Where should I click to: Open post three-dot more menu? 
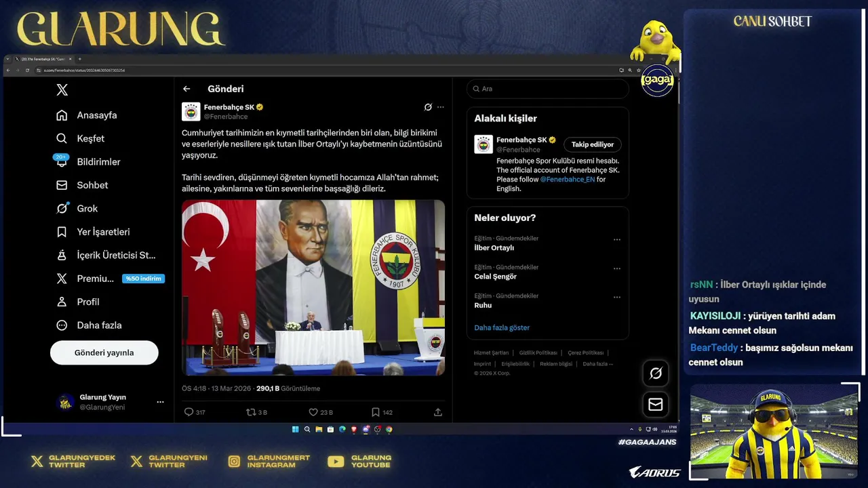(441, 107)
